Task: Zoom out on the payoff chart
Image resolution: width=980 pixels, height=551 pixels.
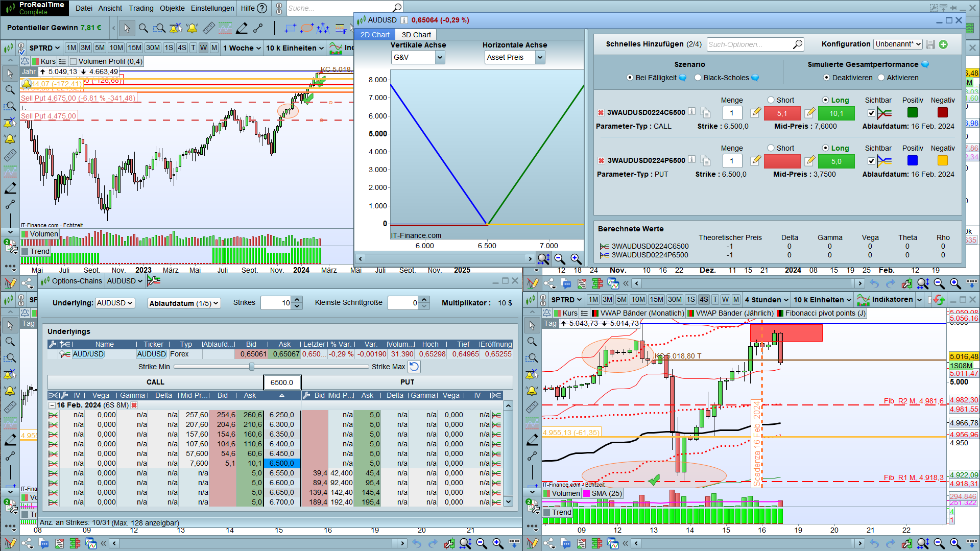Action: point(560,259)
